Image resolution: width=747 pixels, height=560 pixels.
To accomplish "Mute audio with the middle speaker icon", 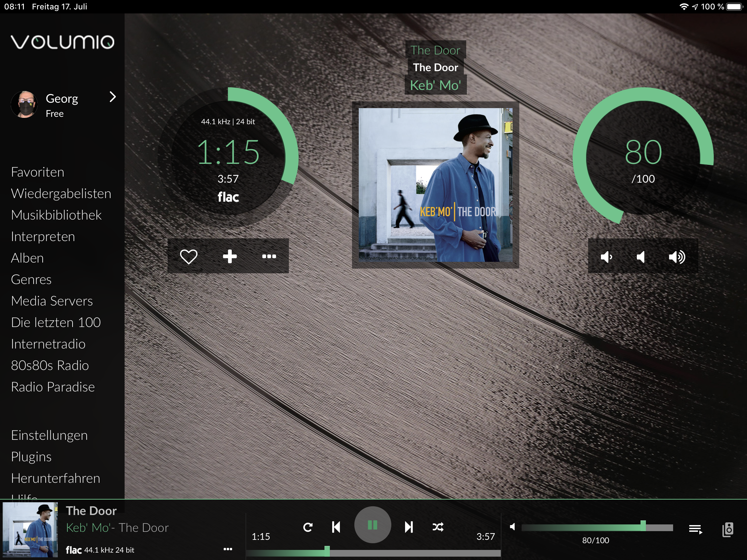I will (x=641, y=257).
